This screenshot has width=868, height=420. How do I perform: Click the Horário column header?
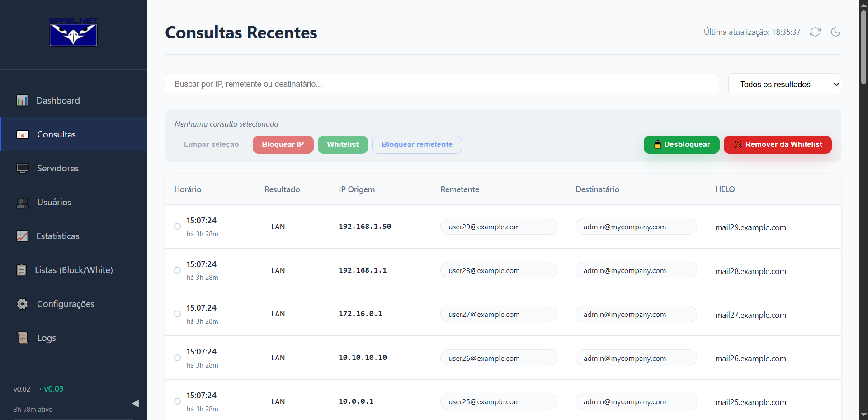click(188, 189)
